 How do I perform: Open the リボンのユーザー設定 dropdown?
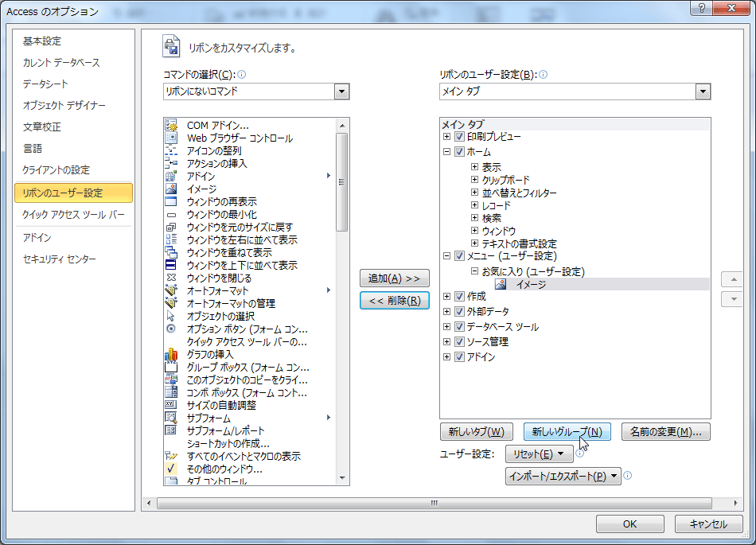(703, 91)
